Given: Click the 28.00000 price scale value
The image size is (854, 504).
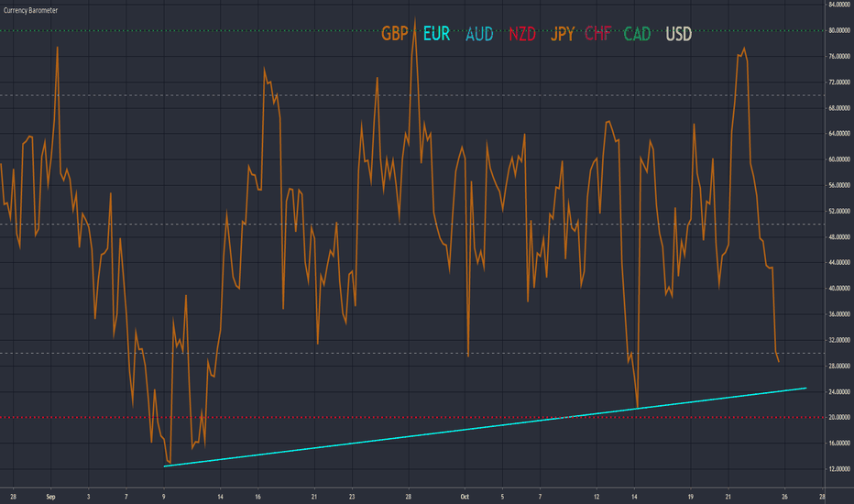Looking at the screenshot, I should (x=839, y=366).
